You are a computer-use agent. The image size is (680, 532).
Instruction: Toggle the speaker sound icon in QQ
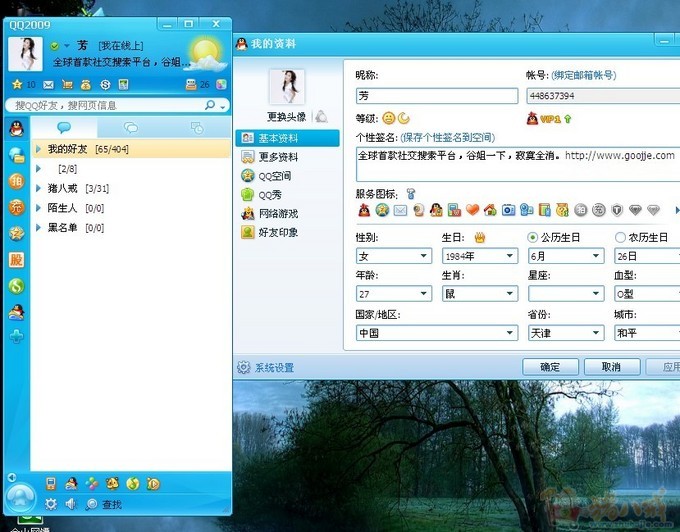71,504
